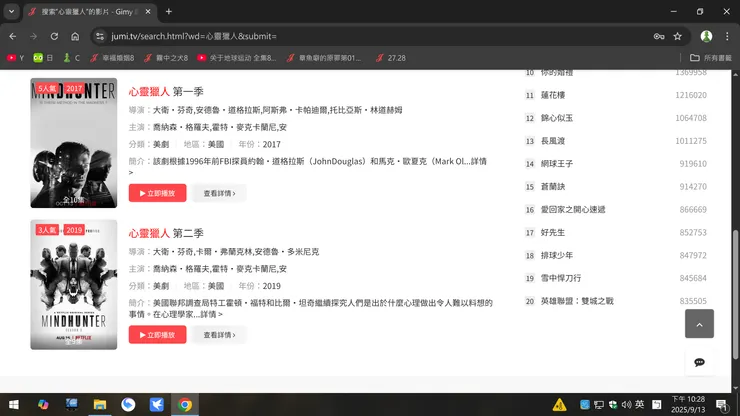Viewport: 740px width, 416px height.
Task: Click the back-to-top arrow button
Action: (699, 324)
